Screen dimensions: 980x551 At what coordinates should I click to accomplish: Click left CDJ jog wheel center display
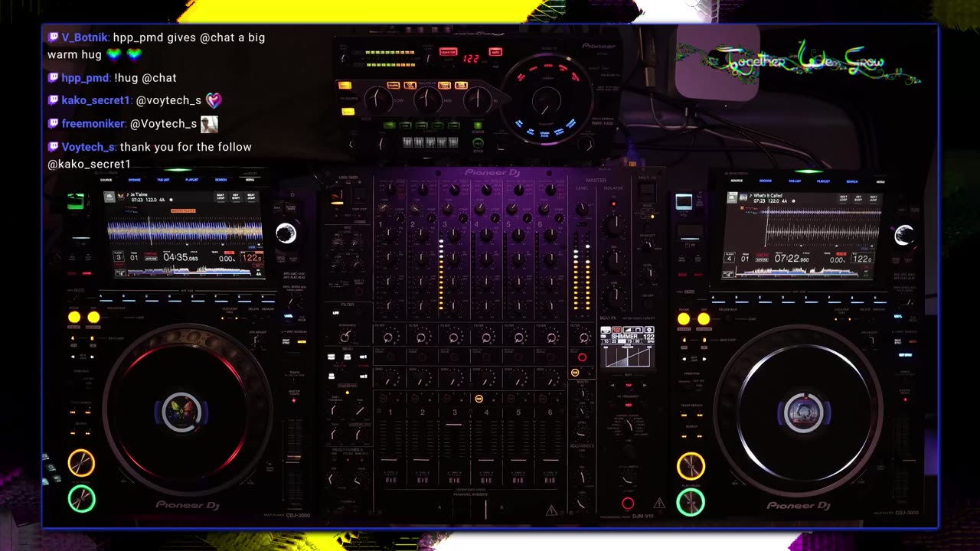[x=182, y=412]
